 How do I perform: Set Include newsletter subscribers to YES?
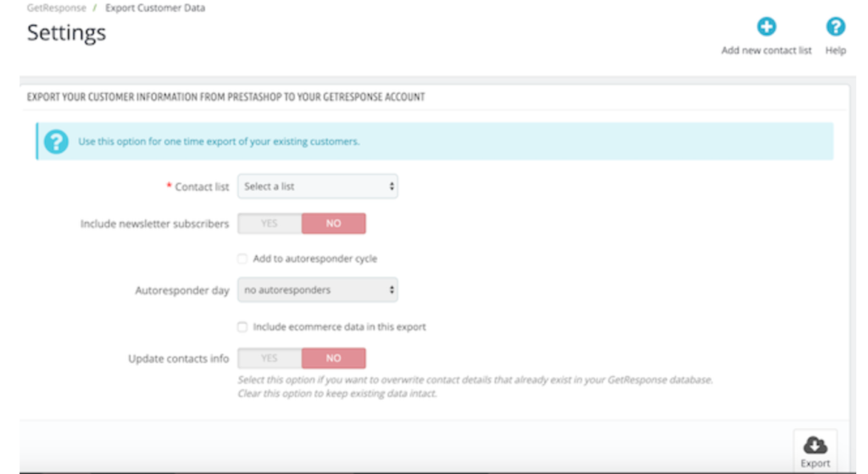coord(270,223)
